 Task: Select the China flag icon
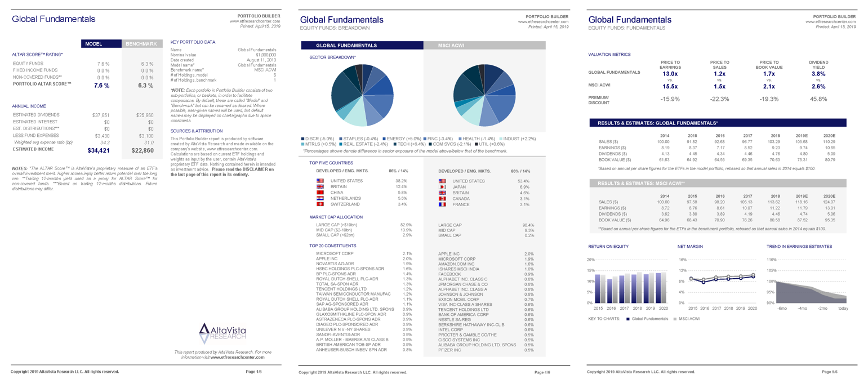[x=321, y=193]
